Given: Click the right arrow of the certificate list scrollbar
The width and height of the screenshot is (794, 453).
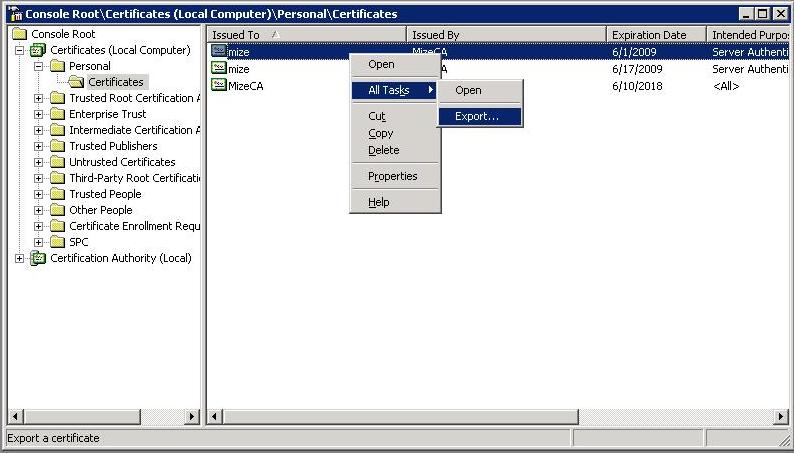Looking at the screenshot, I should (781, 416).
